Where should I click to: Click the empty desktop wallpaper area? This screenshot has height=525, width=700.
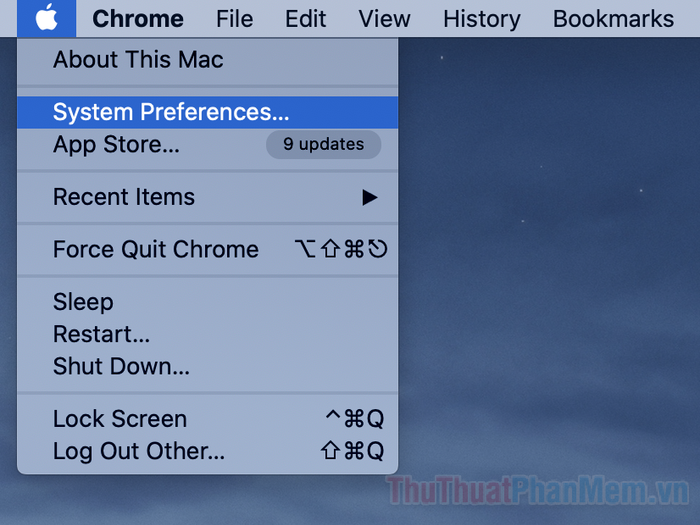pyautogui.click(x=550, y=250)
